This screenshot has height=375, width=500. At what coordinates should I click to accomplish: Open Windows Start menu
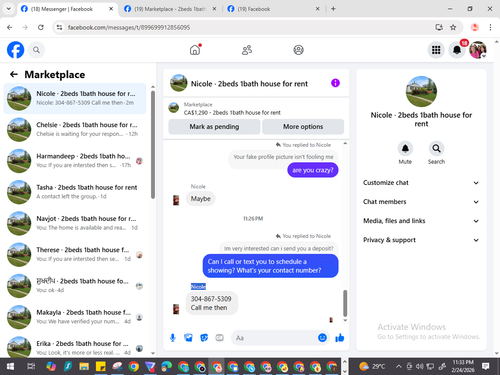tap(10, 367)
